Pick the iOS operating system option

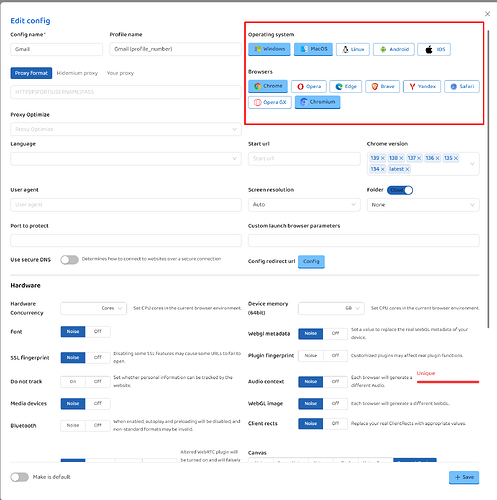tap(434, 49)
